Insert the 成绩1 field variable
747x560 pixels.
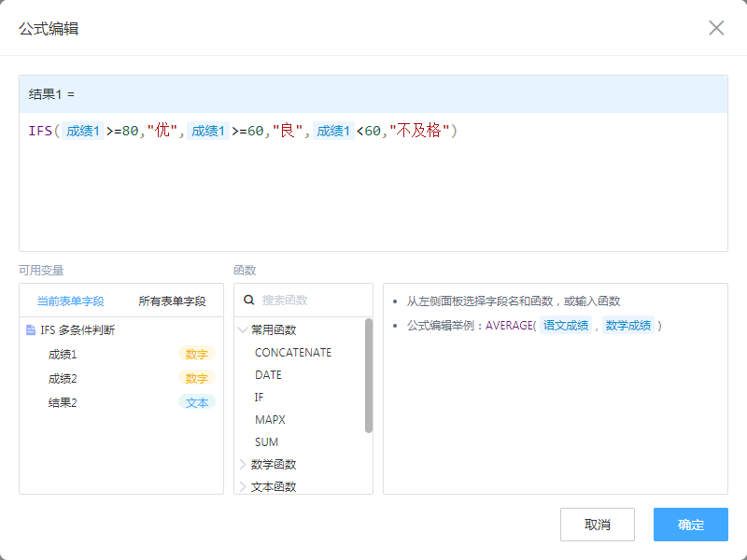63,355
